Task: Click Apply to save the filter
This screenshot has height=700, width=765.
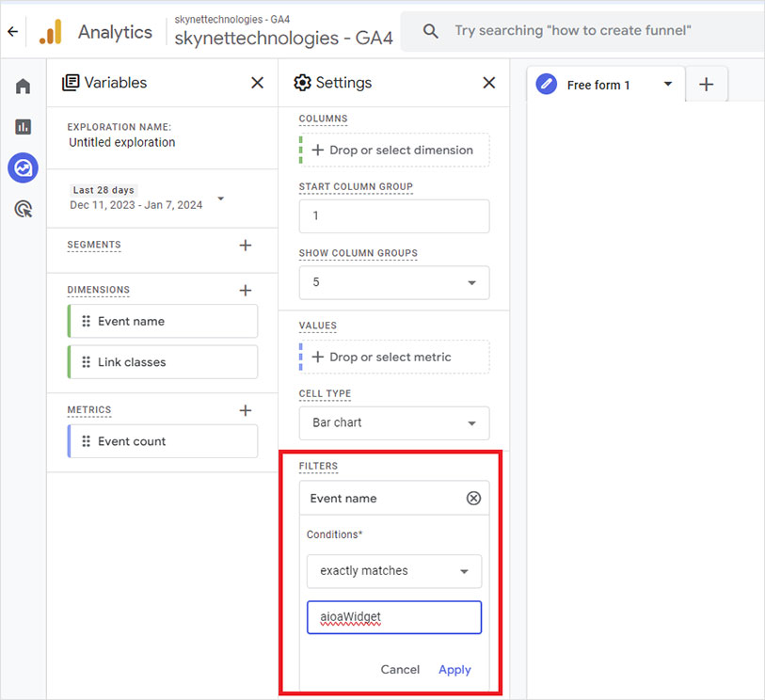Action: tap(454, 670)
